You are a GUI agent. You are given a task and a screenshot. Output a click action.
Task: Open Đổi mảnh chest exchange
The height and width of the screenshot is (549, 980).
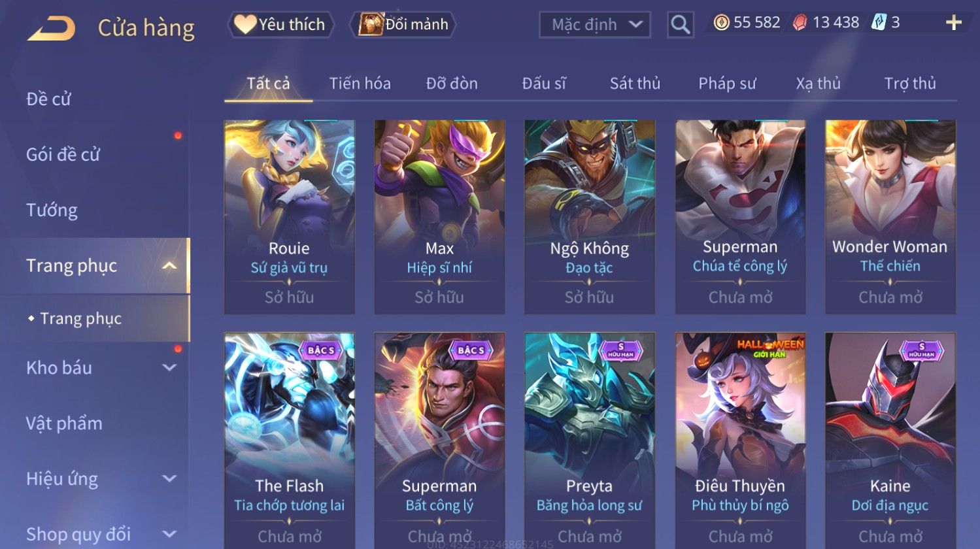pos(403,25)
